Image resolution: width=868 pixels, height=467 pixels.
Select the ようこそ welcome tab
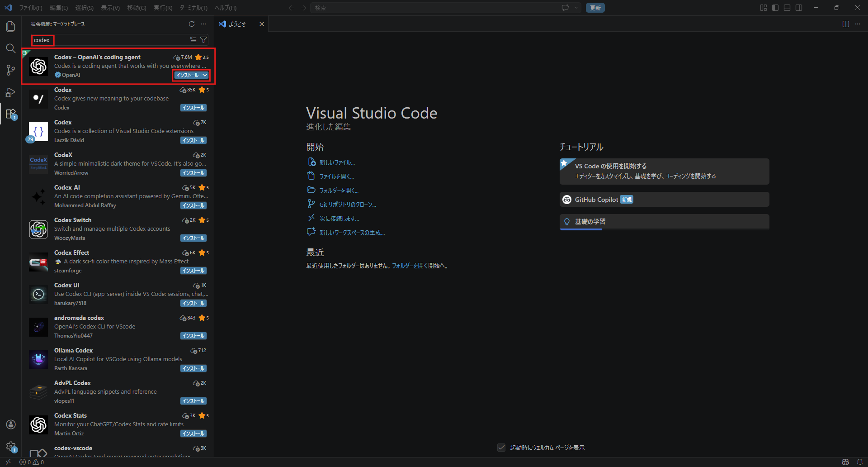click(x=237, y=24)
